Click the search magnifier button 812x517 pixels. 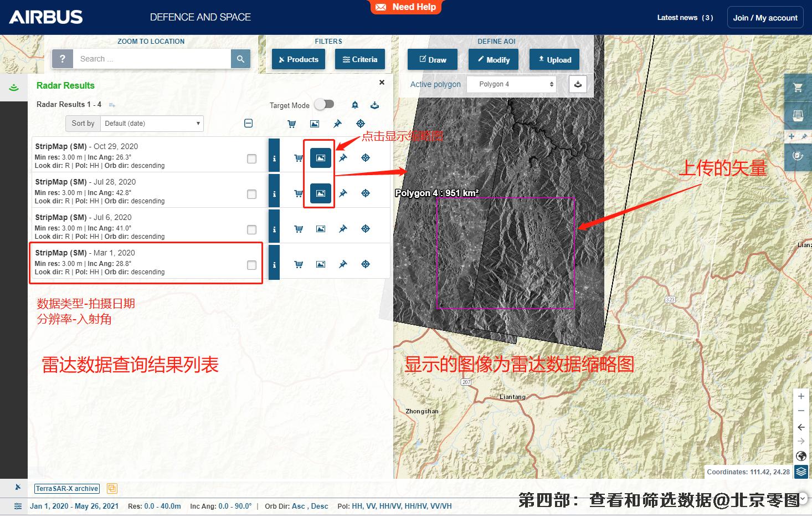240,59
